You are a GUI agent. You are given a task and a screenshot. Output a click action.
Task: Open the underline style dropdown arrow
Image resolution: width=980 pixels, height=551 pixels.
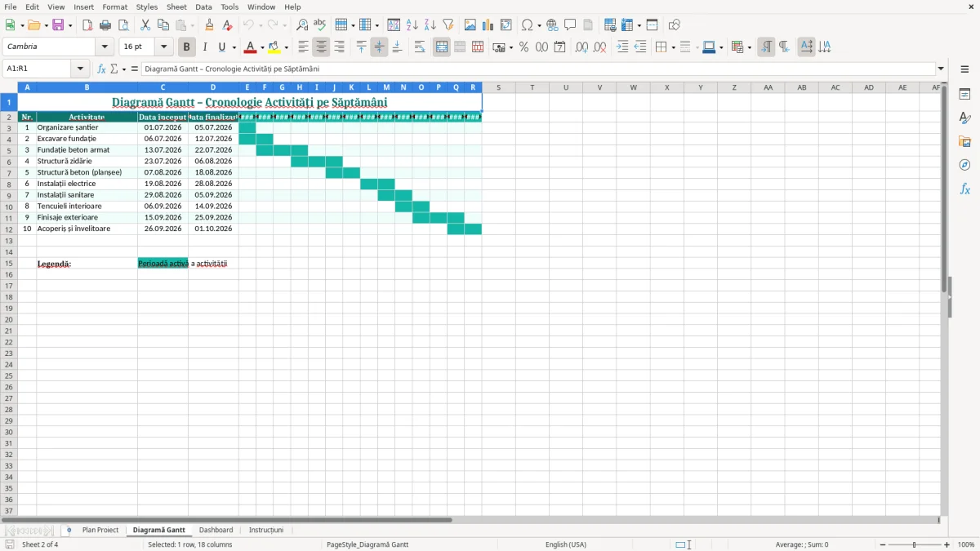click(x=234, y=47)
